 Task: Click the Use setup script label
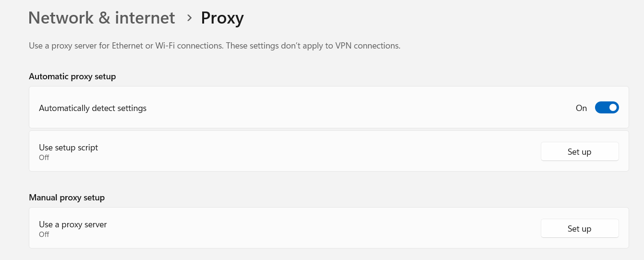68,148
